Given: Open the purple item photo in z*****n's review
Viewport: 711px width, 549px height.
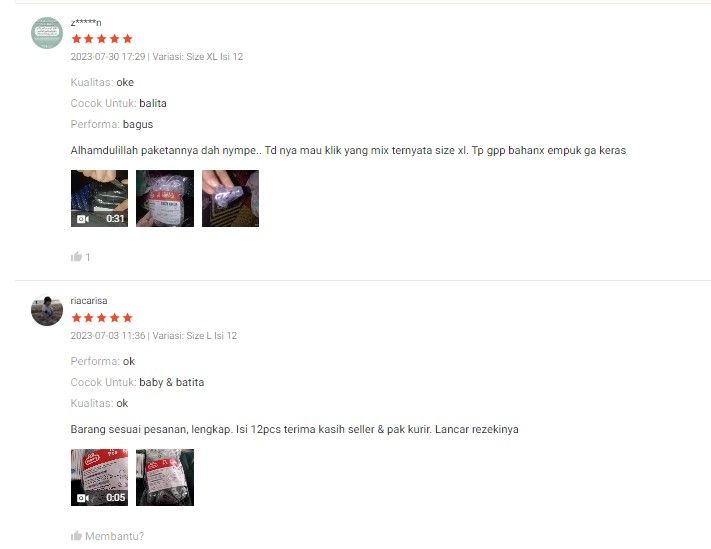Looking at the screenshot, I should click(230, 198).
